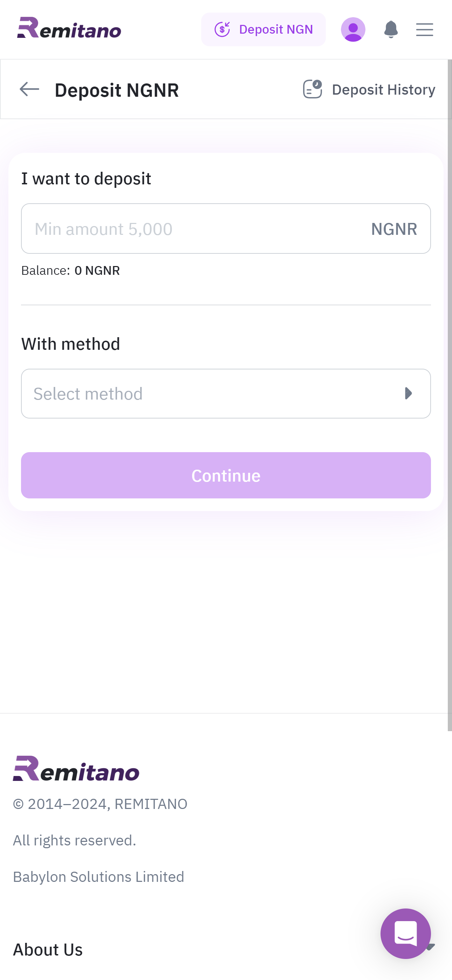Image resolution: width=452 pixels, height=980 pixels.
Task: Click the Balance 0 NGNR label
Action: 70,270
